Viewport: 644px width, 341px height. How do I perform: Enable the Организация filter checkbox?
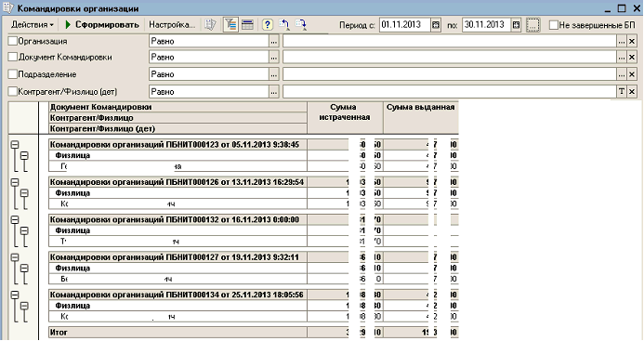pyautogui.click(x=13, y=41)
